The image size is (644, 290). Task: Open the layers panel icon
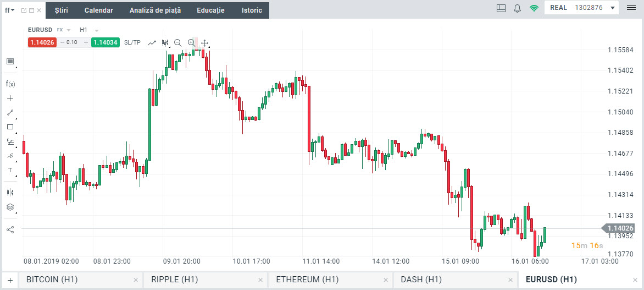coord(10,207)
